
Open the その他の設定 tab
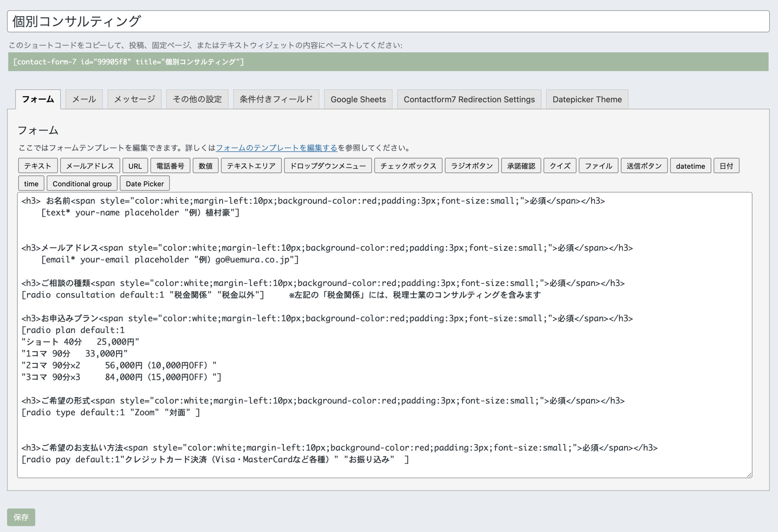pyautogui.click(x=197, y=99)
